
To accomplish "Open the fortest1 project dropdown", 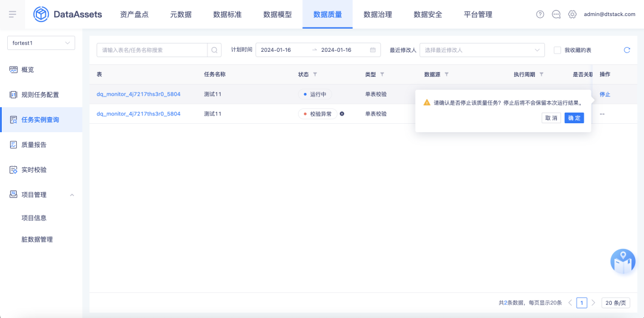I will coord(41,43).
